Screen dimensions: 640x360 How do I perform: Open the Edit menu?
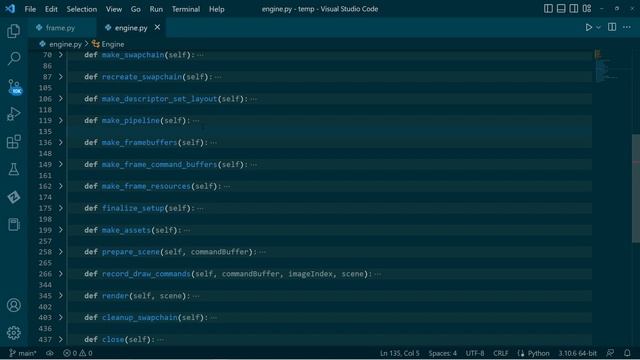point(51,9)
